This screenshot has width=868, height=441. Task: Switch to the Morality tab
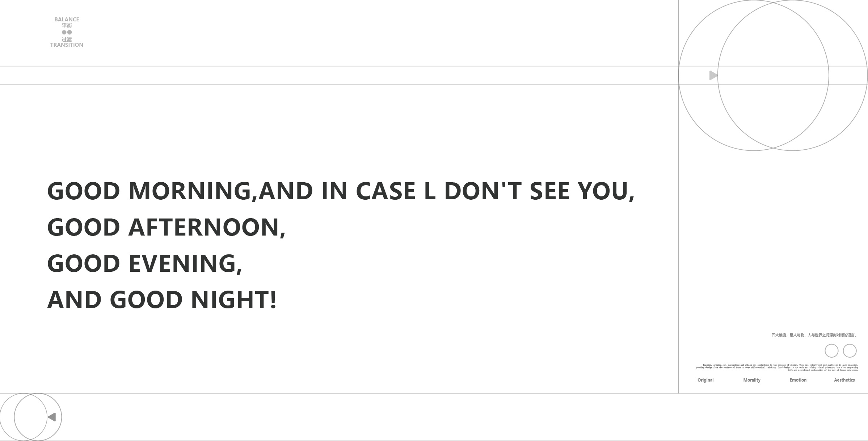(752, 380)
